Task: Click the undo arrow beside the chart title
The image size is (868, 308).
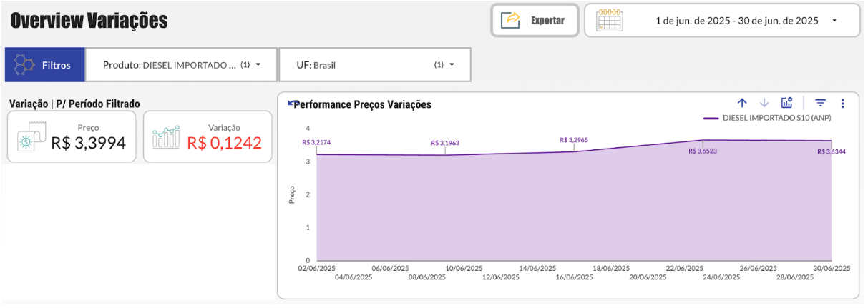Action: pos(291,104)
